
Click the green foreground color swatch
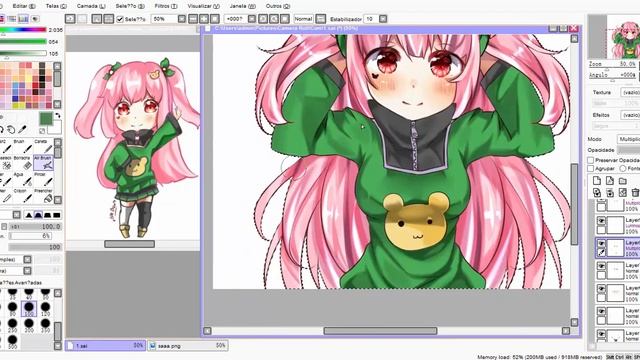click(x=46, y=119)
